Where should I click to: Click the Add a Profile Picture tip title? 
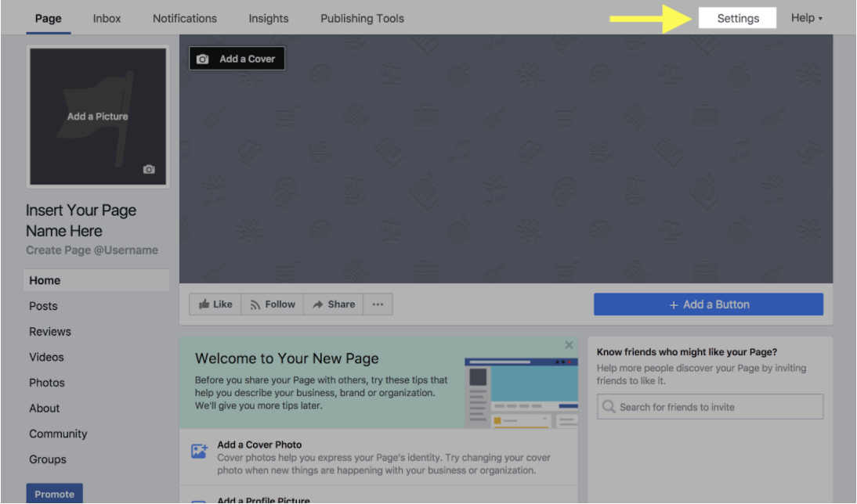pyautogui.click(x=263, y=499)
